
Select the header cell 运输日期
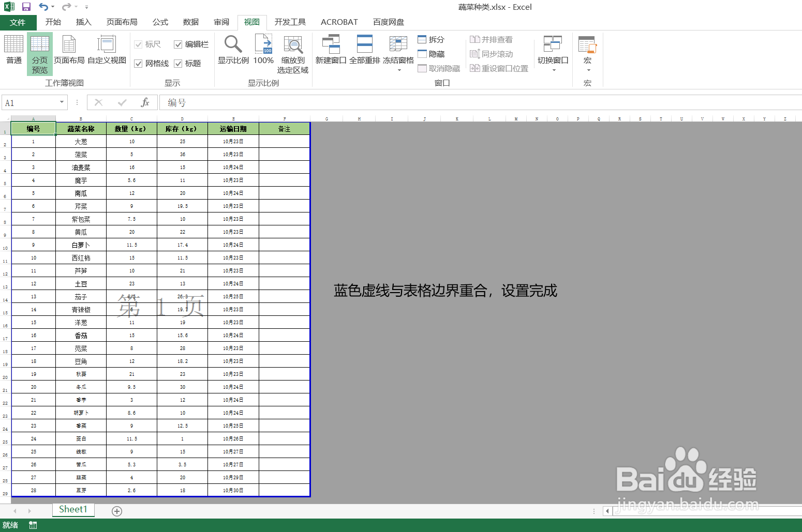pos(233,129)
